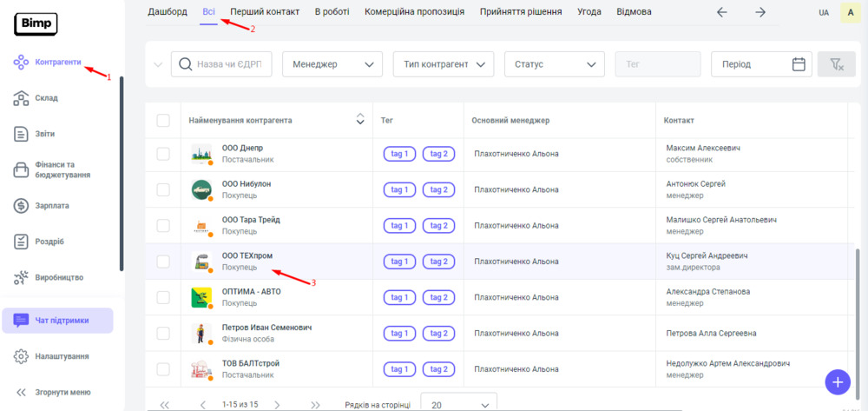Open the ООО ТЕХпром counterparty record
868x411 pixels.
point(247,255)
